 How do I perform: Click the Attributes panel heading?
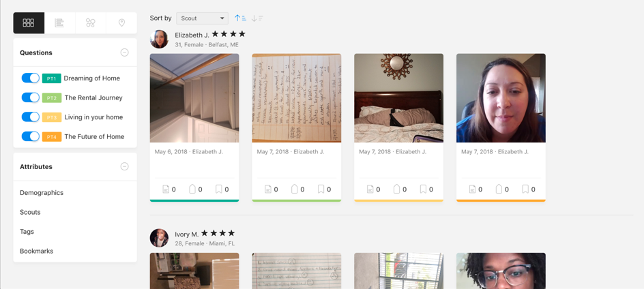(x=36, y=167)
